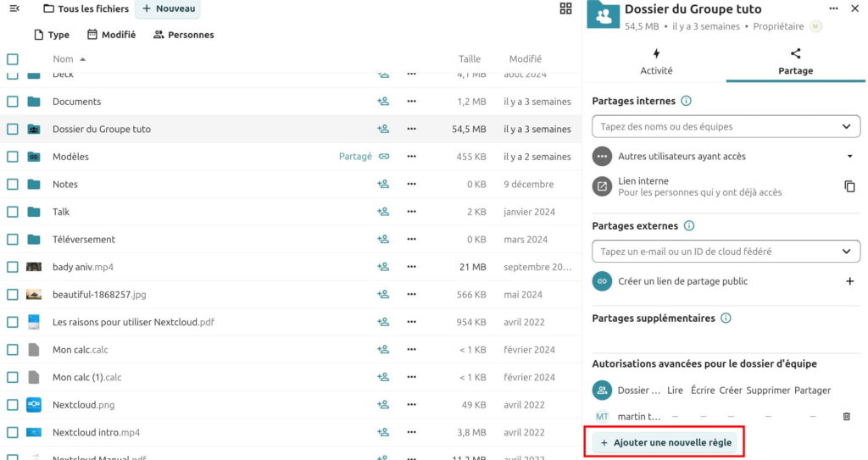Open actions menu for Mon calc.calc row
Viewport: 868px width, 460px height.
[x=411, y=349]
